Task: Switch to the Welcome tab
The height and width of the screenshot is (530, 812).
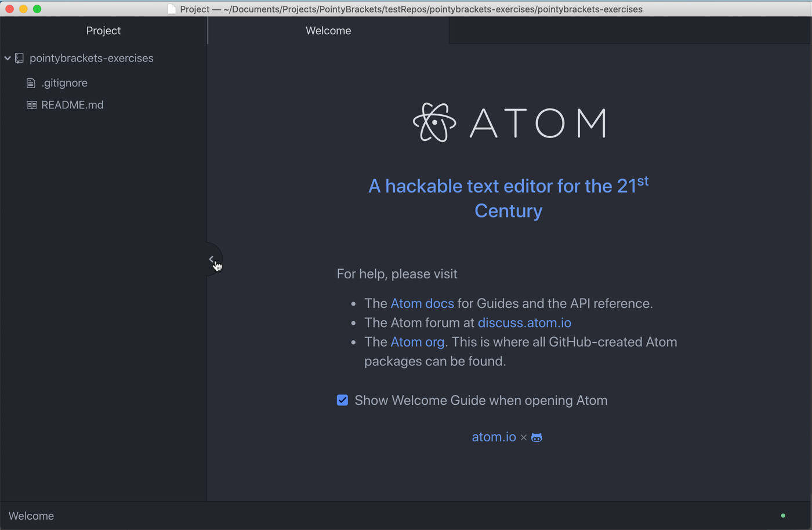Action: tap(328, 31)
